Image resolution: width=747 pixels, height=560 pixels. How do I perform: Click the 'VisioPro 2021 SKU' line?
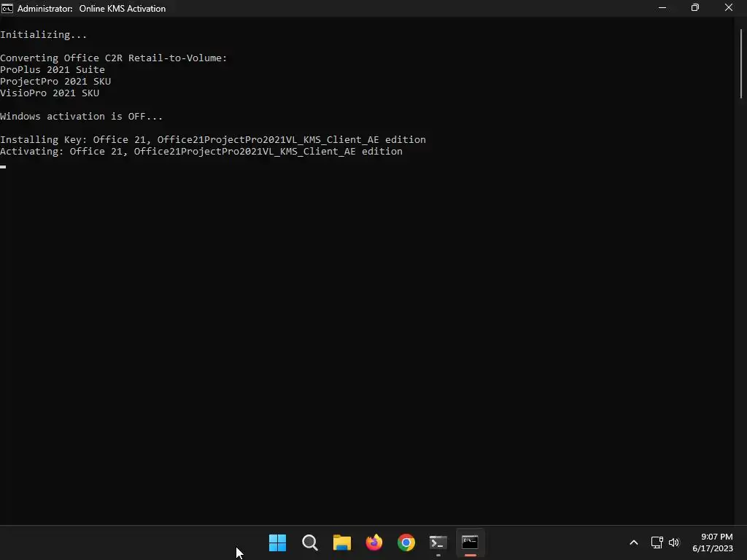point(50,93)
